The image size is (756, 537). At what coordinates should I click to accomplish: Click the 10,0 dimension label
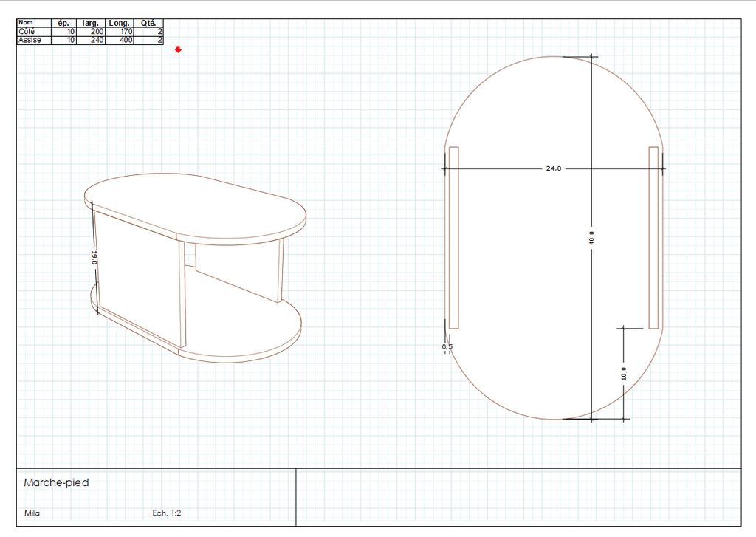point(624,374)
